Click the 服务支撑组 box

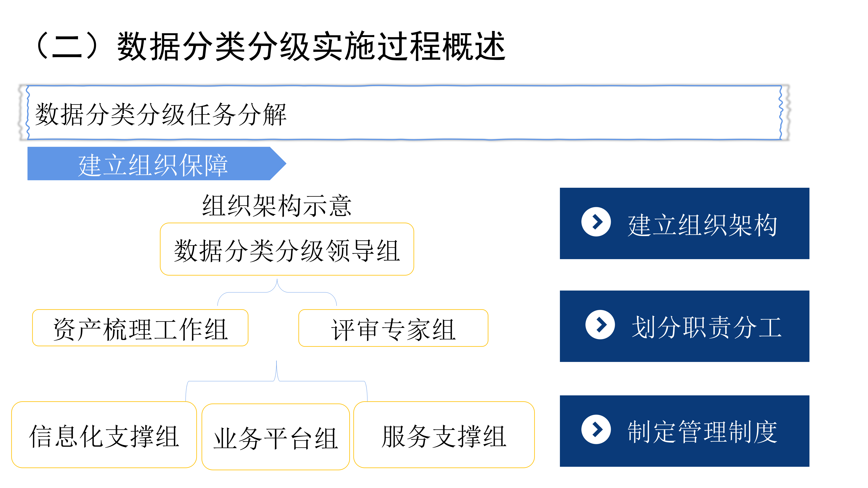(444, 434)
